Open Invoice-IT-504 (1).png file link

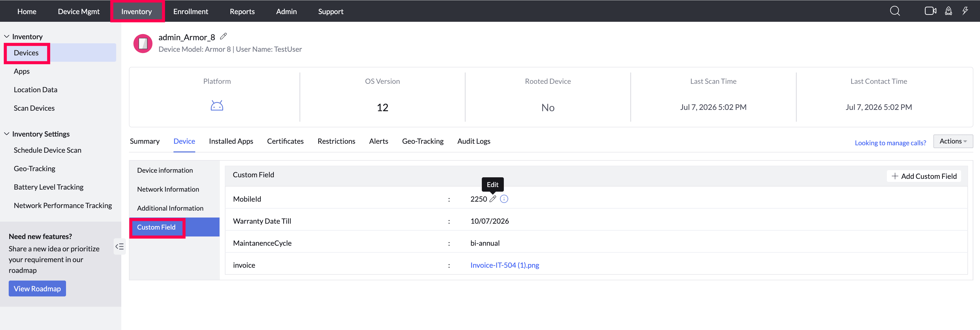click(504, 265)
